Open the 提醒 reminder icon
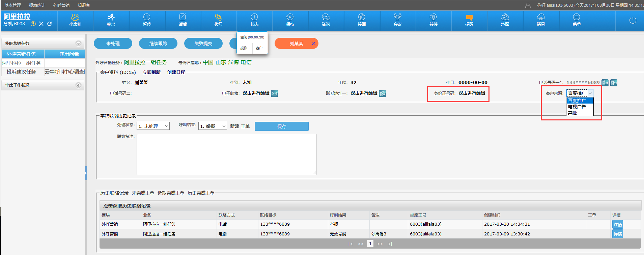Viewport: 644px width, 255px height. (x=469, y=20)
